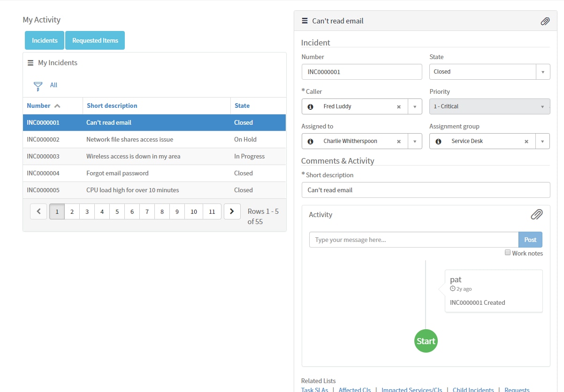Image resolution: width=564 pixels, height=392 pixels.
Task: Click the paperclip attachment icon in the incident header
Action: coord(545,21)
